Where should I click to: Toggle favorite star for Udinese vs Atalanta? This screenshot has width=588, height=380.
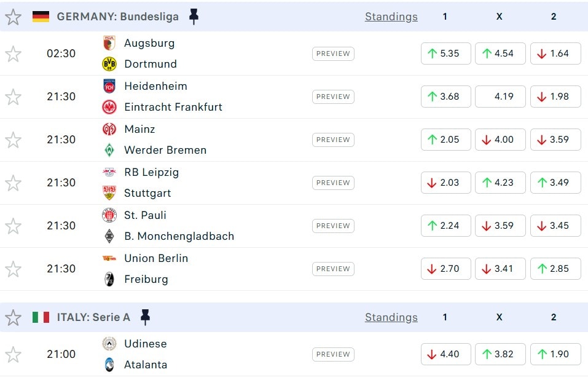click(13, 355)
